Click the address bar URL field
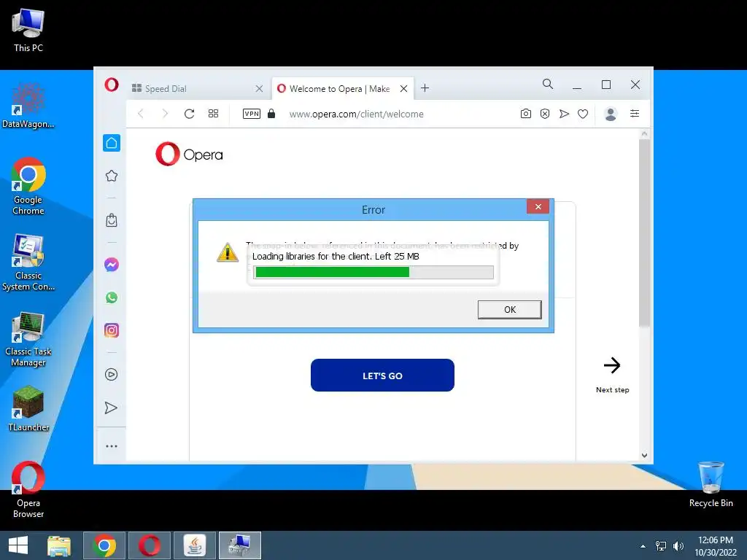This screenshot has width=747, height=560. click(x=356, y=114)
